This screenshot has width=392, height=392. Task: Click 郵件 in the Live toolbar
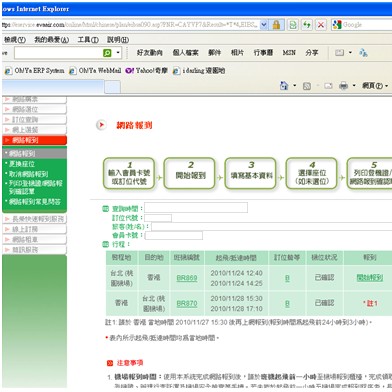coord(214,52)
